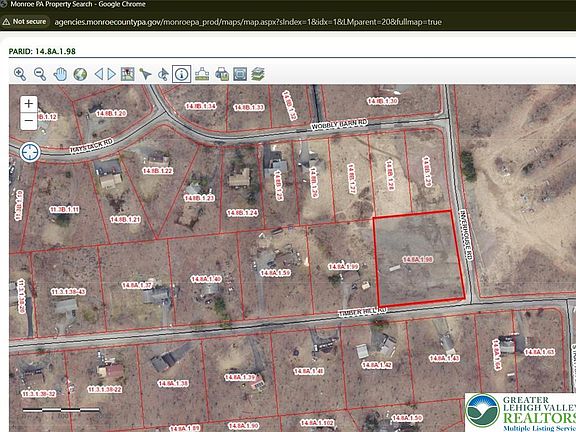The image size is (576, 432).
Task: Click the browser address URL field
Action: tap(248, 22)
